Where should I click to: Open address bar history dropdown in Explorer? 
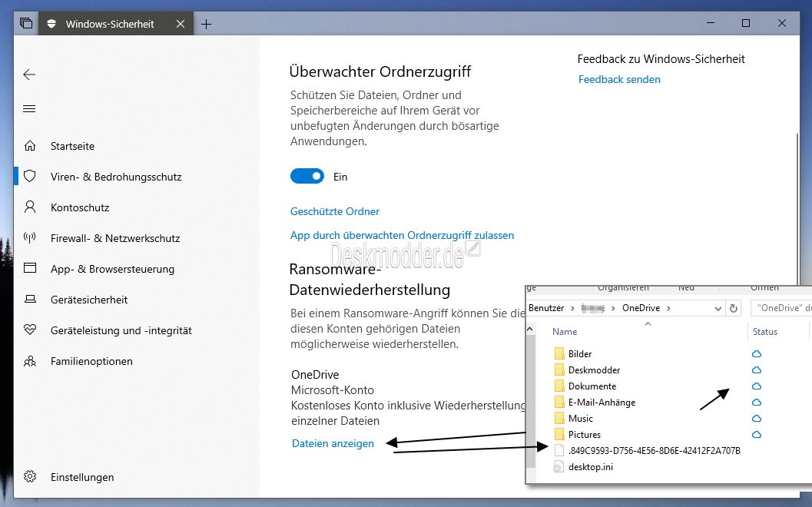pos(718,308)
